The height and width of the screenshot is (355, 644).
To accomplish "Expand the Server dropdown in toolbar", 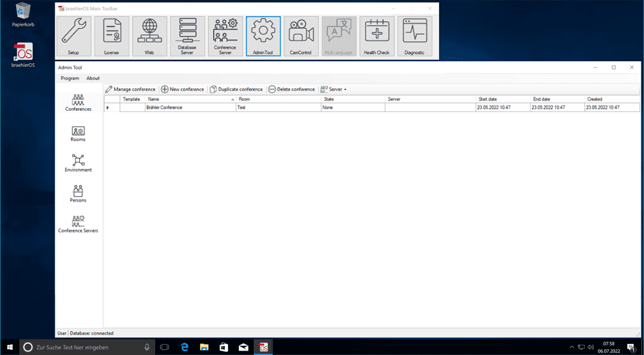I will point(334,90).
